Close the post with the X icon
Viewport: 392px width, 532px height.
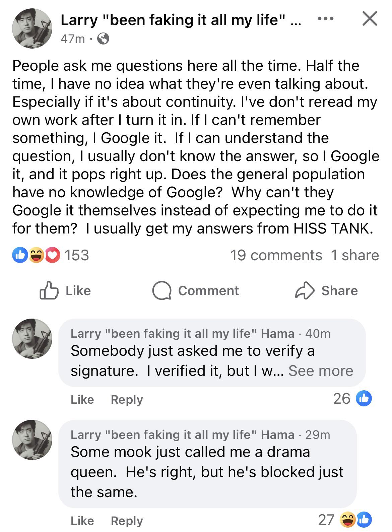(370, 18)
